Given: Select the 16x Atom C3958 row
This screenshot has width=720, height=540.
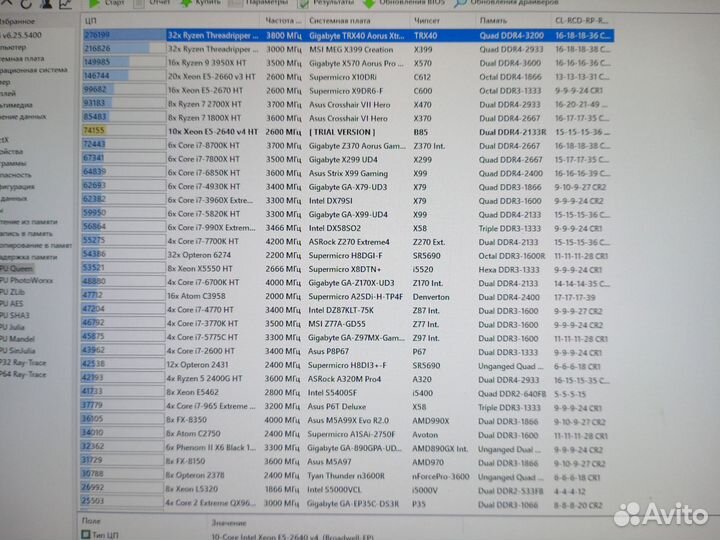Looking at the screenshot, I should [348, 297].
